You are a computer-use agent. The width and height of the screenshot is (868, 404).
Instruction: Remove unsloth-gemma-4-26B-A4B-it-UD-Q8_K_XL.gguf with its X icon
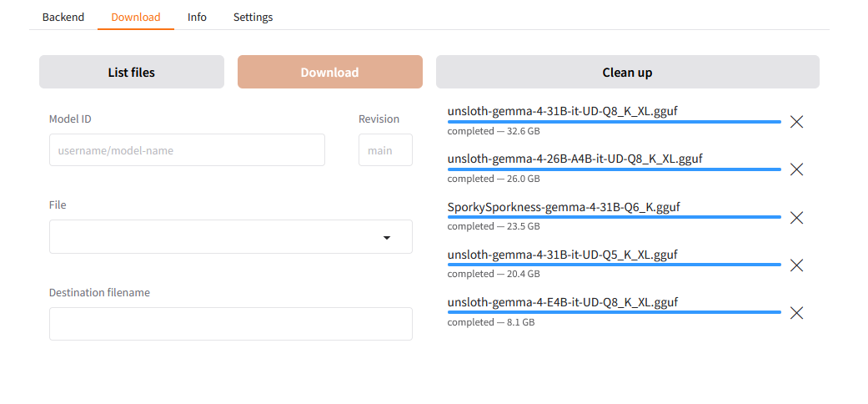click(x=796, y=169)
